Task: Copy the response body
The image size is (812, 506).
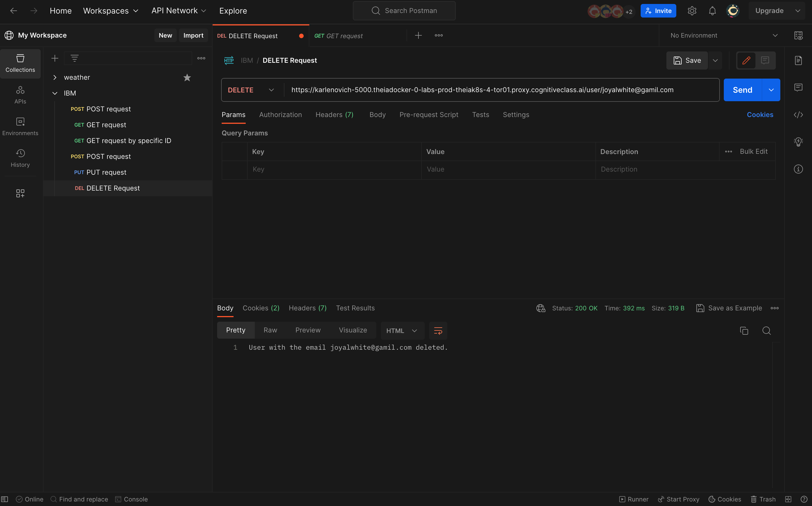Action: click(x=744, y=330)
